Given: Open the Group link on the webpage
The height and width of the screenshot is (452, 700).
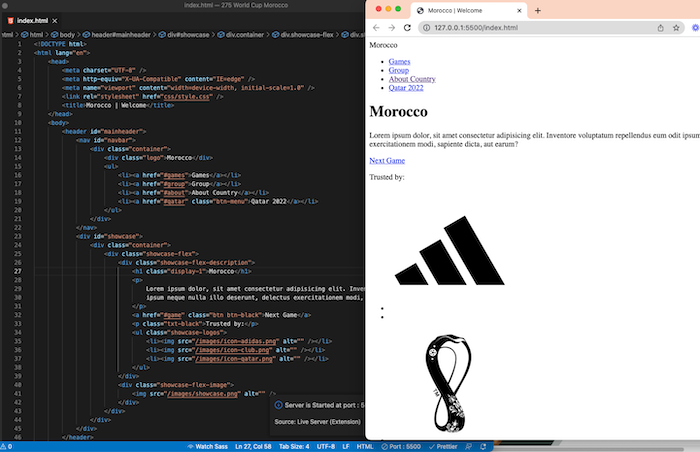Looking at the screenshot, I should point(399,70).
